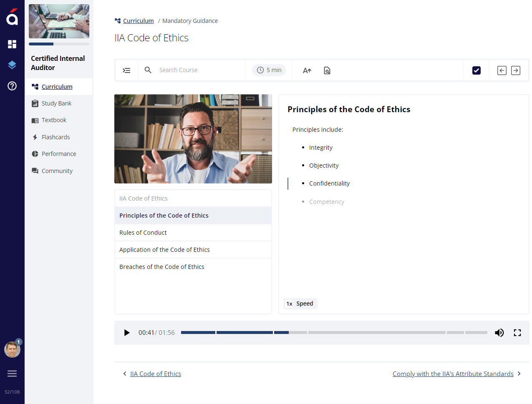Select the Rules of Conduct segment
The image size is (532, 404).
tap(193, 232)
